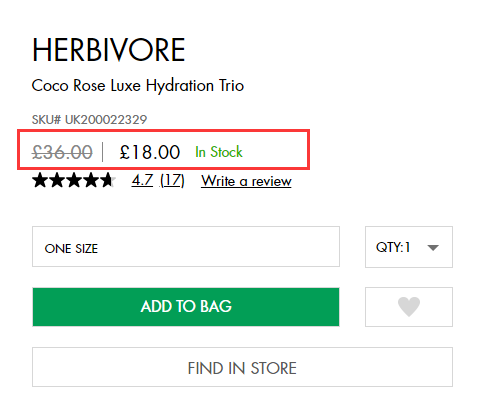The height and width of the screenshot is (397, 500).
Task: Click the crossed-out £36.00 original price
Action: 62,152
